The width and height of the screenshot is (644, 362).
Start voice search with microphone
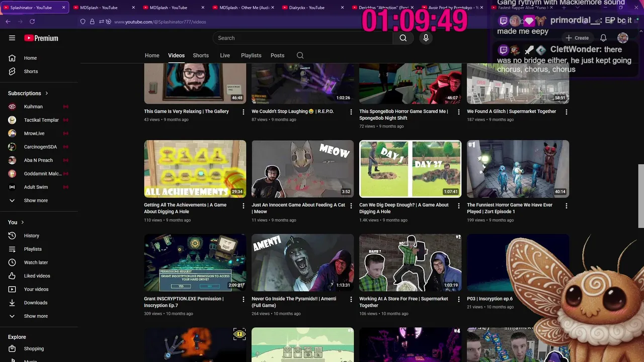tap(426, 38)
